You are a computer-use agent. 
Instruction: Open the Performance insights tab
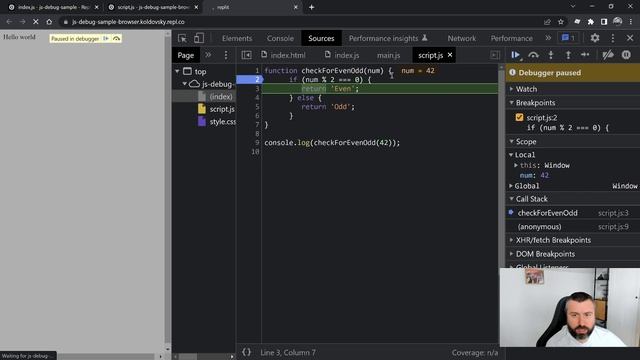(388, 38)
